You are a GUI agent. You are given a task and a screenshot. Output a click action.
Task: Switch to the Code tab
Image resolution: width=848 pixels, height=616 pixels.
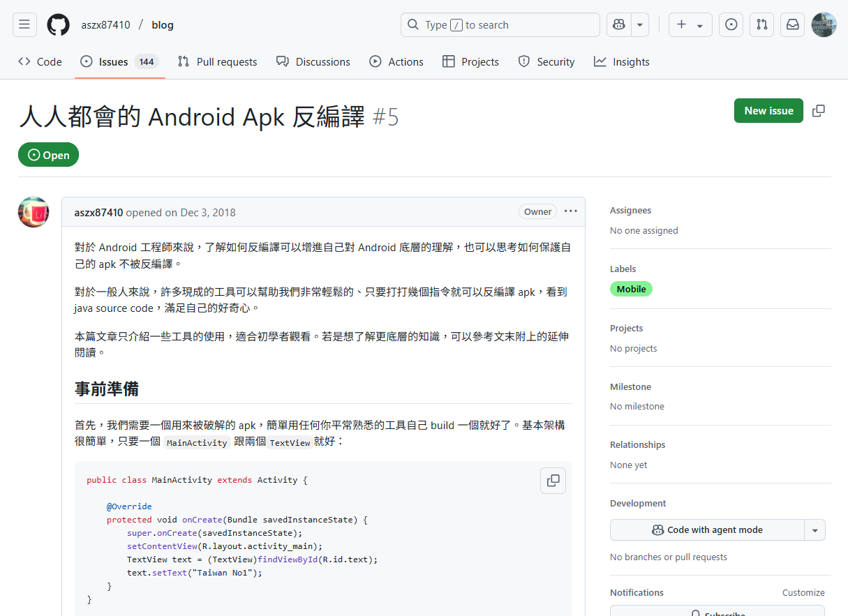(40, 61)
